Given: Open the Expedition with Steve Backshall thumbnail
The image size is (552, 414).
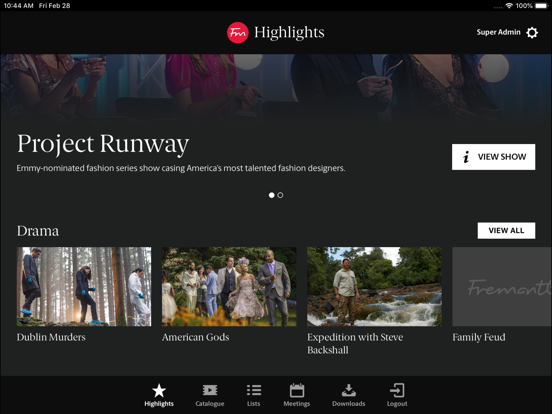Looking at the screenshot, I should pyautogui.click(x=375, y=287).
